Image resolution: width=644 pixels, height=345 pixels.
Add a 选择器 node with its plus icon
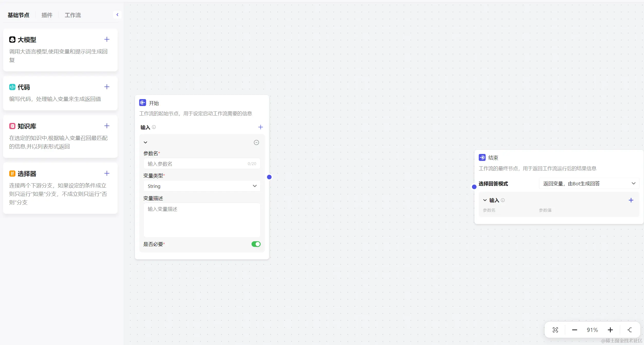click(107, 173)
